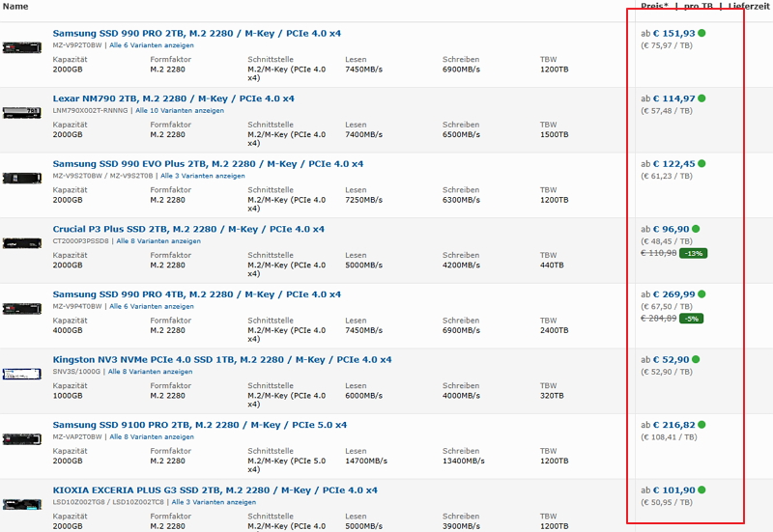Click the -13% discount badge on Crucial P3
Image resolution: width=773 pixels, height=532 pixels.
[x=693, y=253]
